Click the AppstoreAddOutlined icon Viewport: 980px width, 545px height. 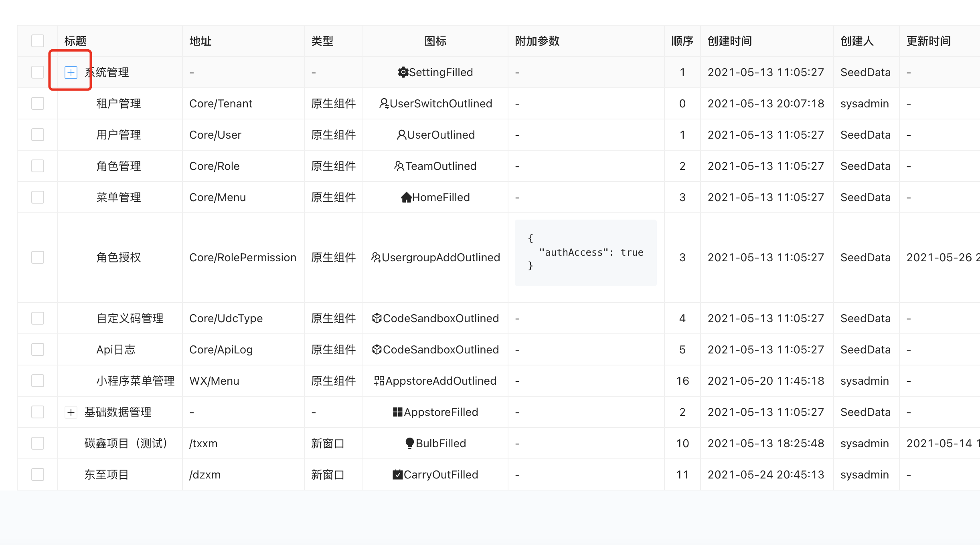(379, 381)
